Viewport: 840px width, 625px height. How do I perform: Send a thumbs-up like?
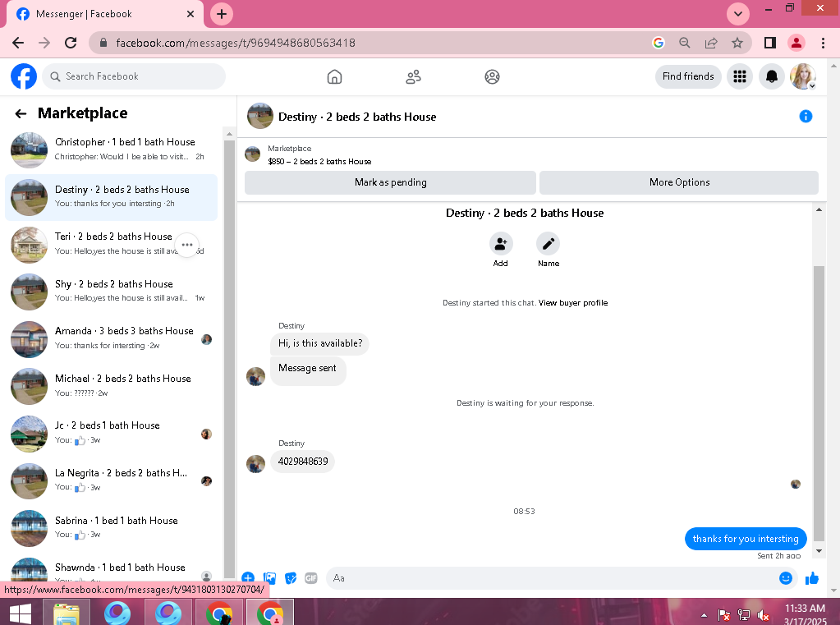point(811,578)
